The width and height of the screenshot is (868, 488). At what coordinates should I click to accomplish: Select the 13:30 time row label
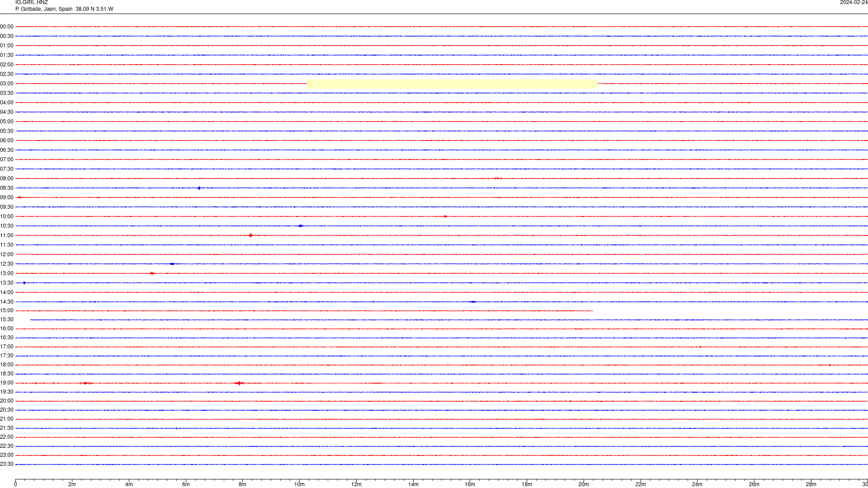tap(7, 283)
